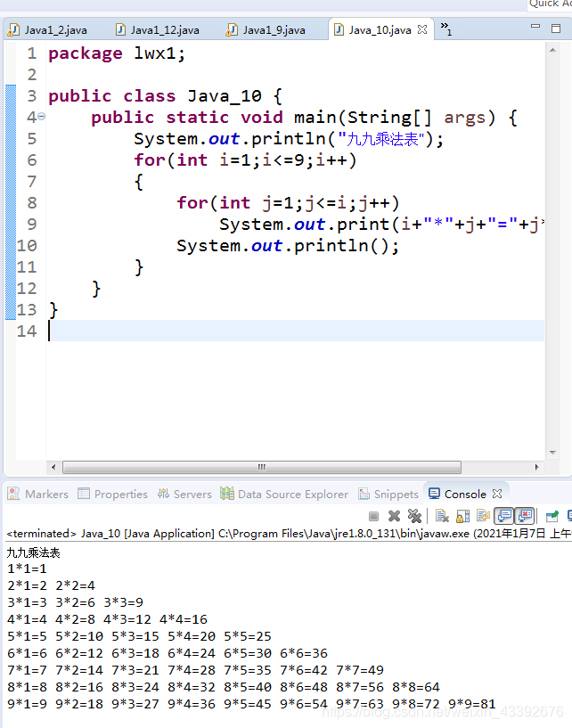
Task: Open the Properties view tab
Action: pyautogui.click(x=113, y=494)
